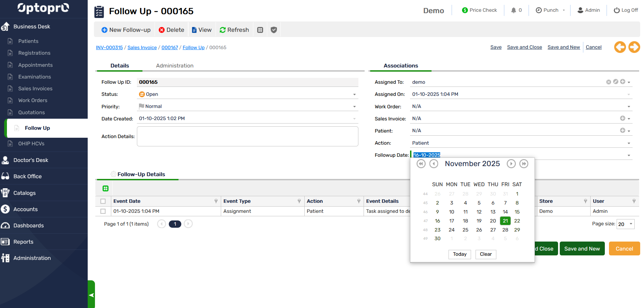Screen dimensions: 644x308
Task: Check the Assignment event row checkbox
Action: [103, 211]
